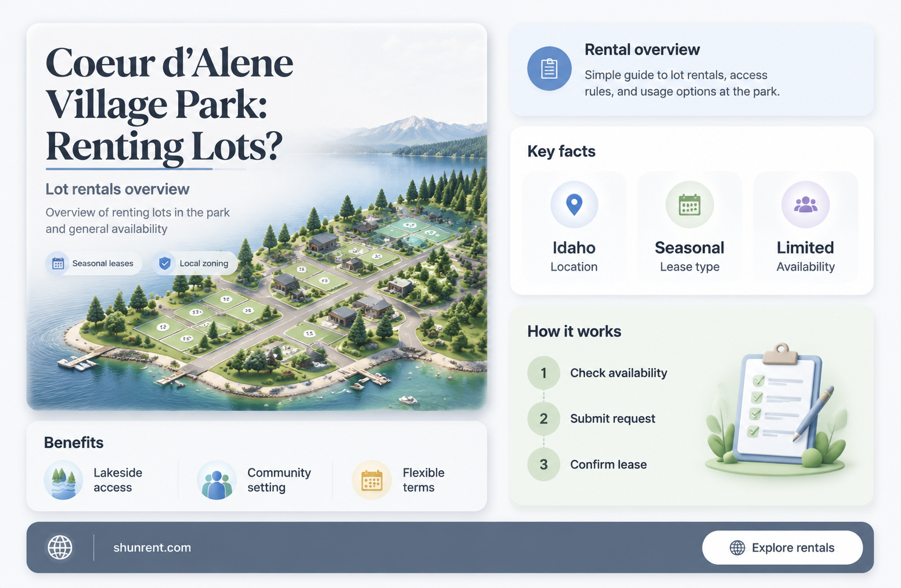Click the 'Simple guide to lot rentals' description

pos(682,83)
